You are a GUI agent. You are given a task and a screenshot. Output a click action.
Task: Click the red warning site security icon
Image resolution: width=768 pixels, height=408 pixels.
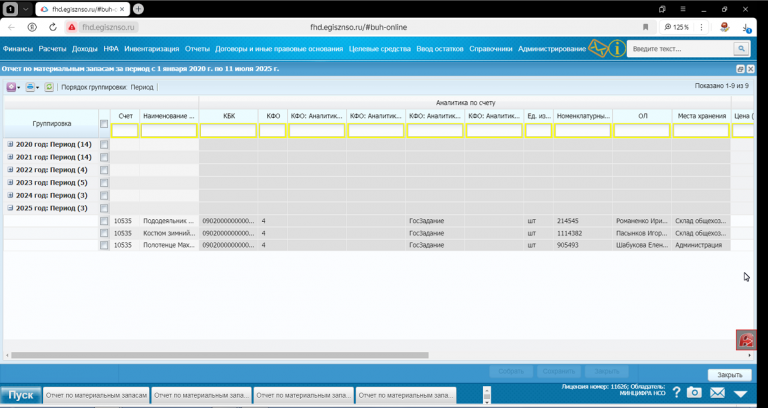[72, 27]
